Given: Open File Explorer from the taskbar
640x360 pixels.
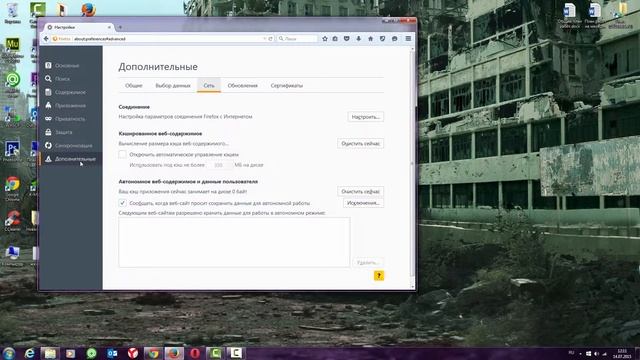Looking at the screenshot, I should click(50, 353).
